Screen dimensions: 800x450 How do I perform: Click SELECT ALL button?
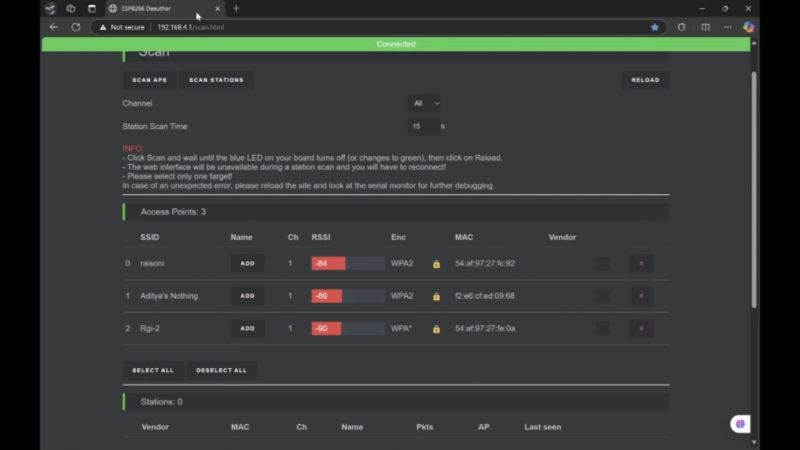pyautogui.click(x=153, y=370)
